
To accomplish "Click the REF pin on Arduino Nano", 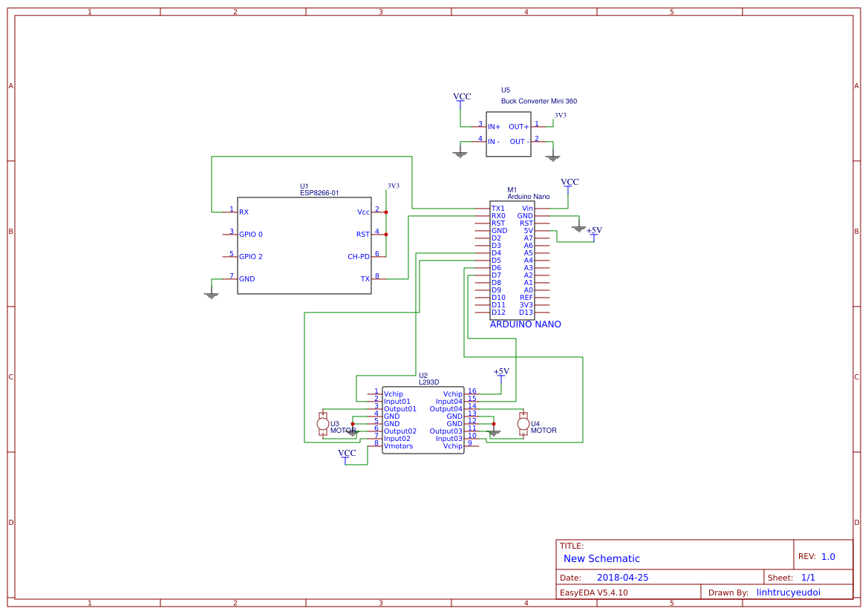I will 526,297.
